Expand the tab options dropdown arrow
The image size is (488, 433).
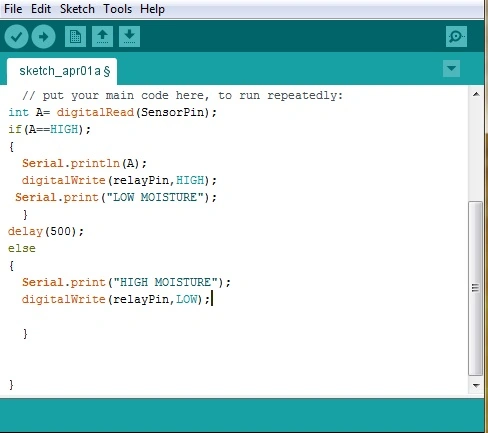click(x=451, y=69)
